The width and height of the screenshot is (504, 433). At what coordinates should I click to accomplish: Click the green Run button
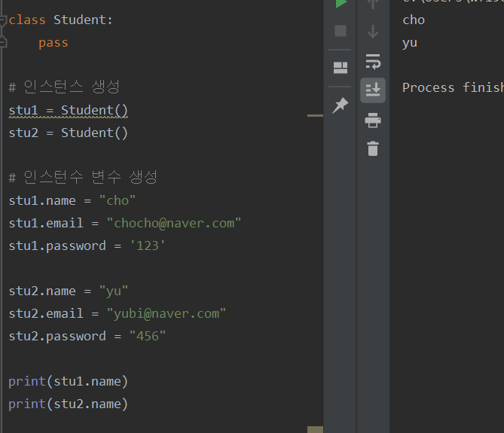pos(341,3)
